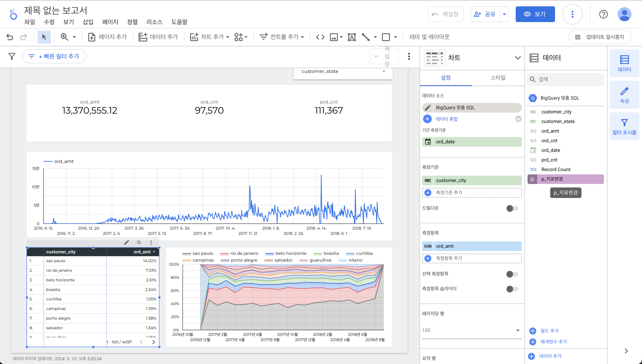The width and height of the screenshot is (642, 364).
Task: Click the 매개변수 추가 link
Action: click(553, 342)
